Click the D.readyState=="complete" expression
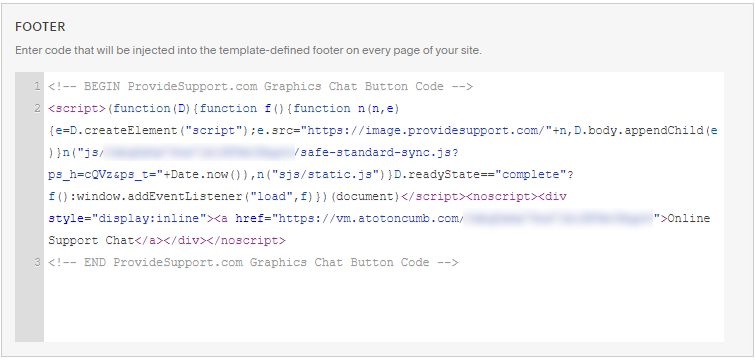The height and width of the screenshot is (360, 755). click(480, 175)
